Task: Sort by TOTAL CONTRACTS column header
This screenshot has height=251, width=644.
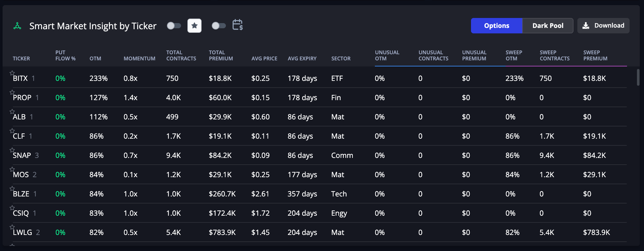Action: click(x=181, y=56)
